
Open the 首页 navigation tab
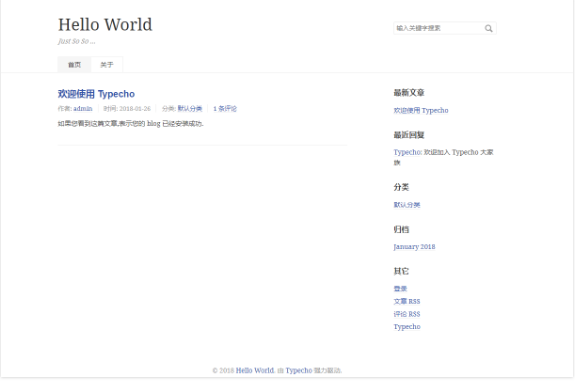click(74, 65)
